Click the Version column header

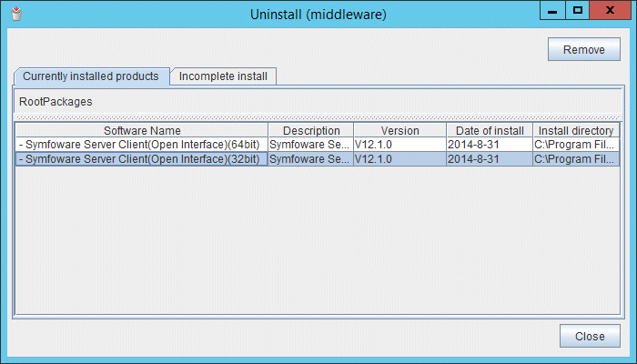[x=399, y=131]
